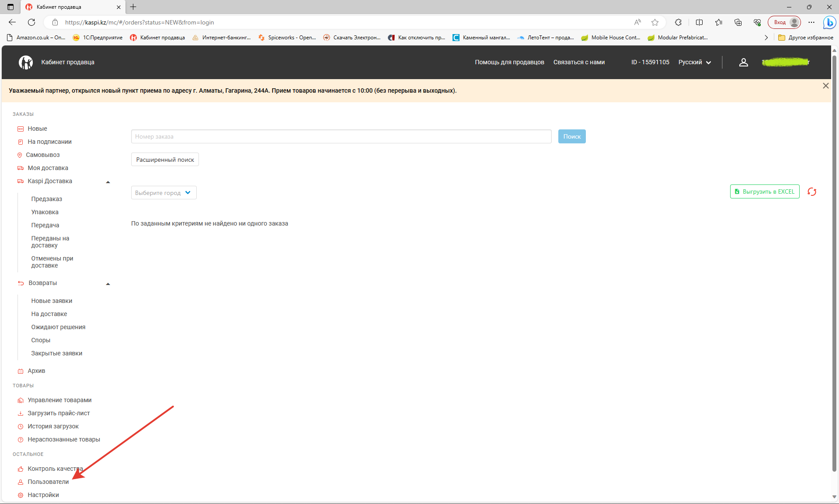Viewport: 839px width, 504px height.
Task: Open Bing Copilot sidebar icon
Action: tap(829, 22)
